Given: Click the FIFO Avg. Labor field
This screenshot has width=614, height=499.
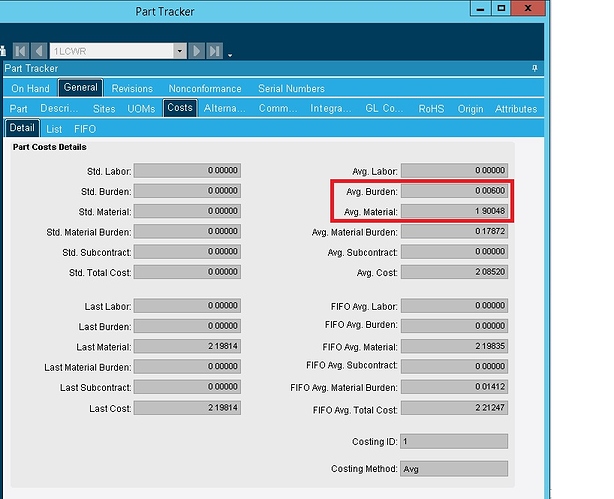Looking at the screenshot, I should [x=455, y=306].
